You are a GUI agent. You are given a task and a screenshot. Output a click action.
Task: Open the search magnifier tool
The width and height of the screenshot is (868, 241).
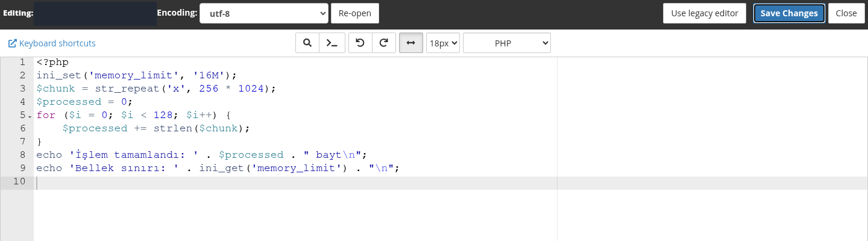307,43
